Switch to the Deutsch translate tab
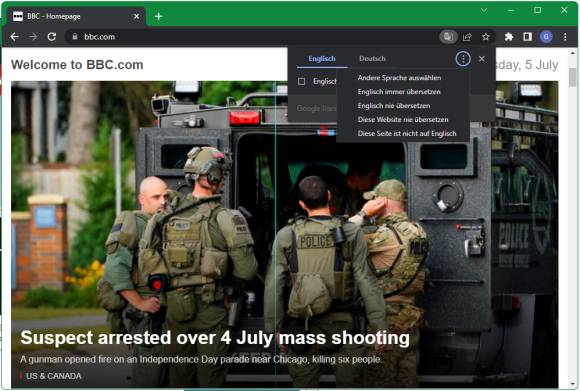 click(x=372, y=59)
